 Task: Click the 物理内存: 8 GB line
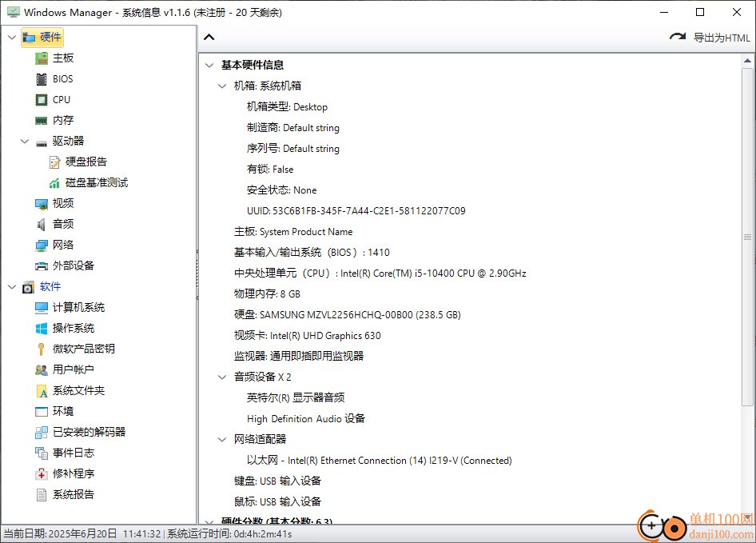[x=267, y=294]
